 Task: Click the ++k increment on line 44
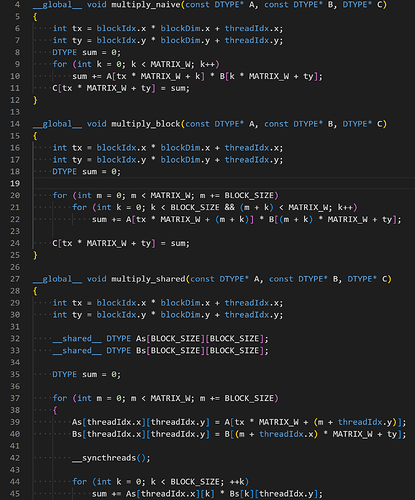pyautogui.click(x=237, y=482)
